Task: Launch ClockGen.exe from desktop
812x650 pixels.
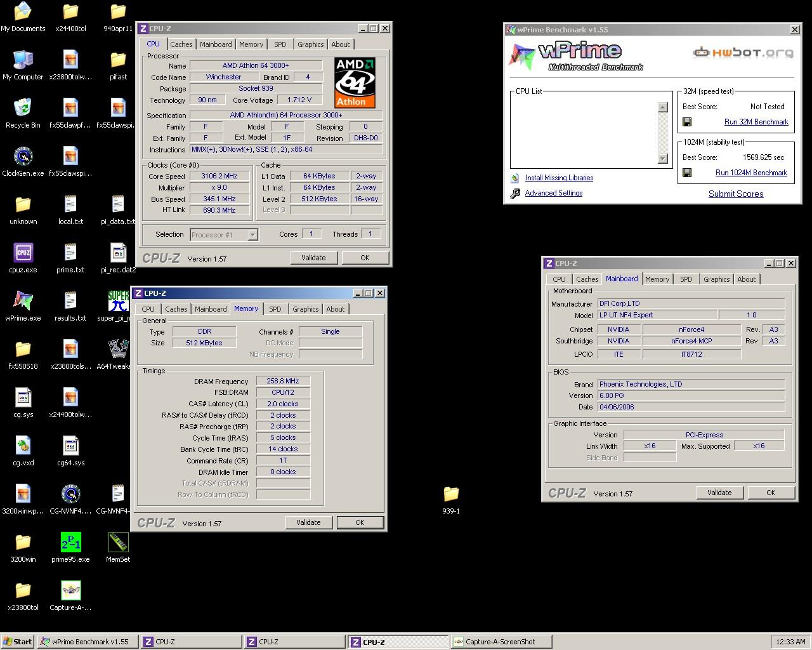Action: pyautogui.click(x=23, y=156)
